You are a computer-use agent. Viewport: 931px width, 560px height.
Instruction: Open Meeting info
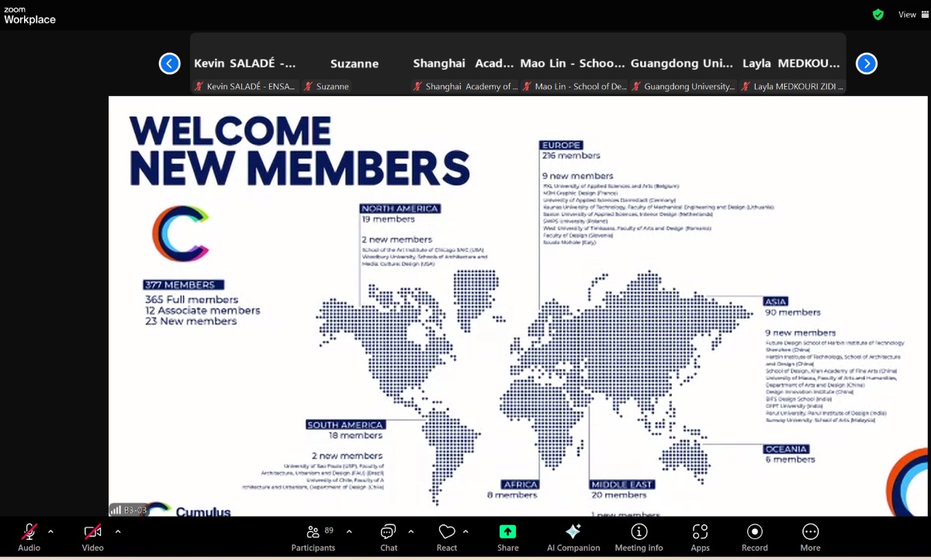point(639,538)
